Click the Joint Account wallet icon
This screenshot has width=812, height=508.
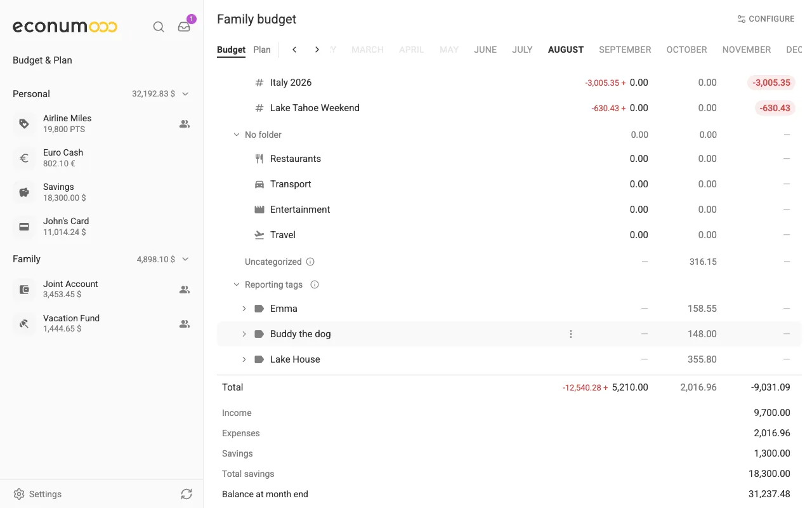pyautogui.click(x=24, y=290)
